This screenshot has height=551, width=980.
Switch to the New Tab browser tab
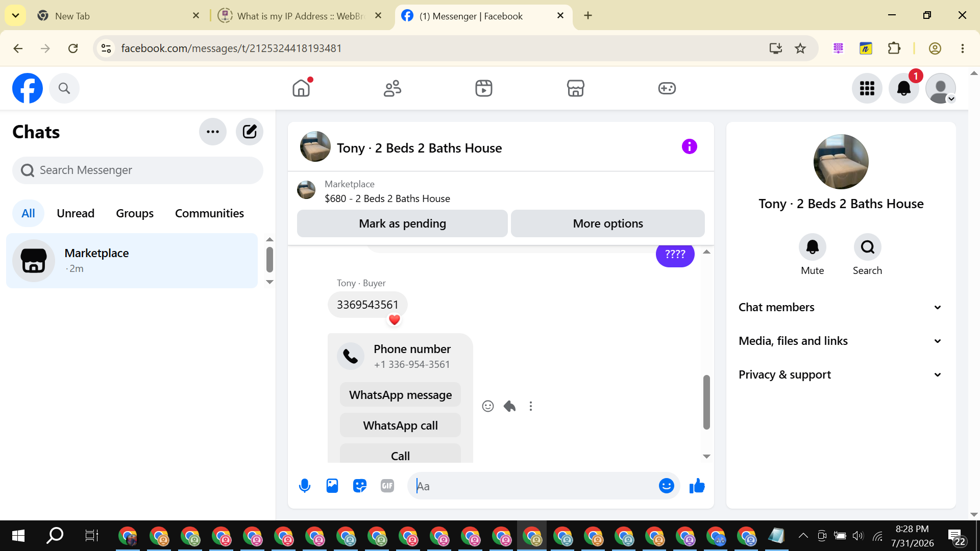tap(118, 16)
